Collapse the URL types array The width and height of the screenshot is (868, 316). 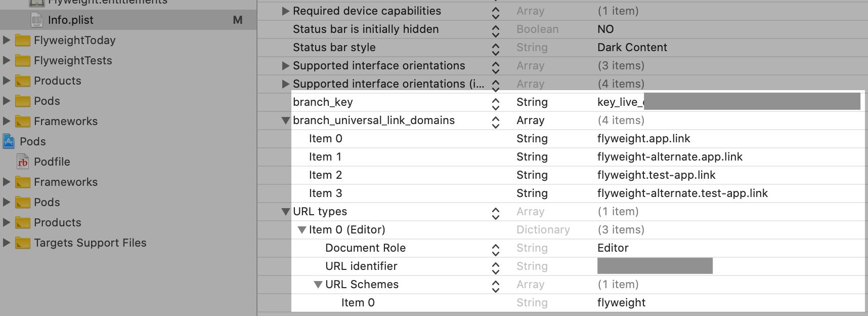coord(286,212)
